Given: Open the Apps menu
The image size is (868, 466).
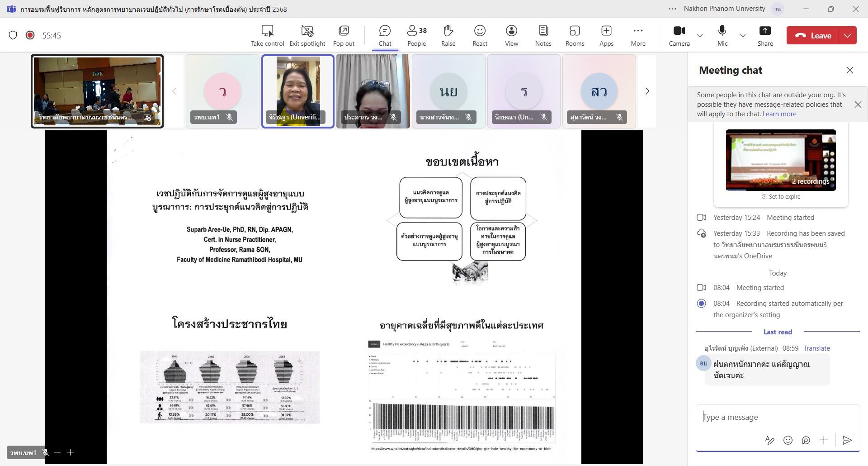Looking at the screenshot, I should (x=606, y=35).
